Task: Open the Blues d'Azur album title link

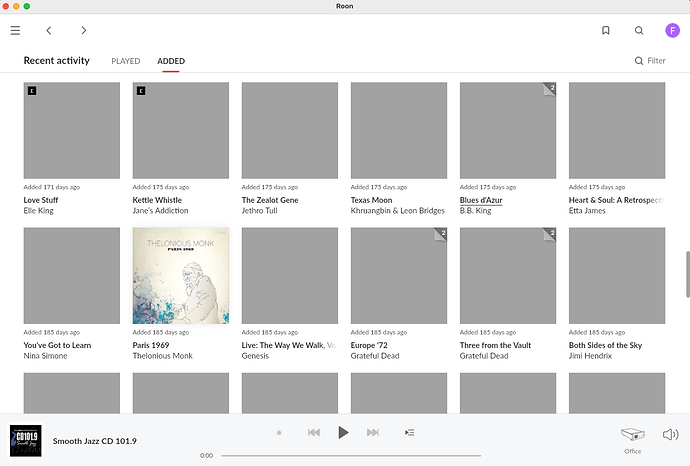Action: [x=481, y=200]
